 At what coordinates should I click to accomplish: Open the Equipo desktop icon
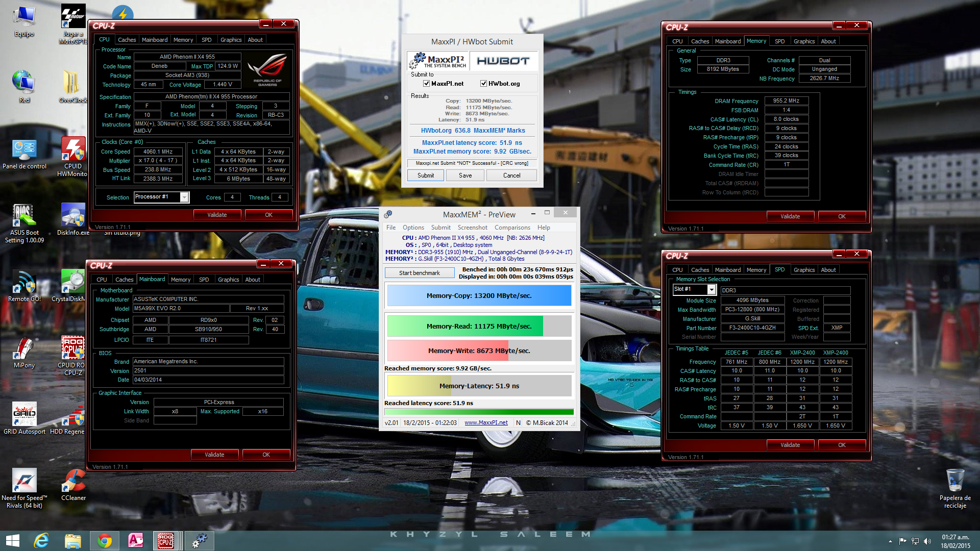(x=24, y=21)
